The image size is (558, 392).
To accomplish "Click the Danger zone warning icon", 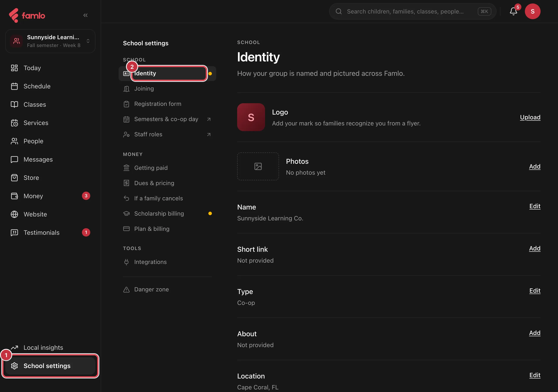I will pyautogui.click(x=126, y=289).
